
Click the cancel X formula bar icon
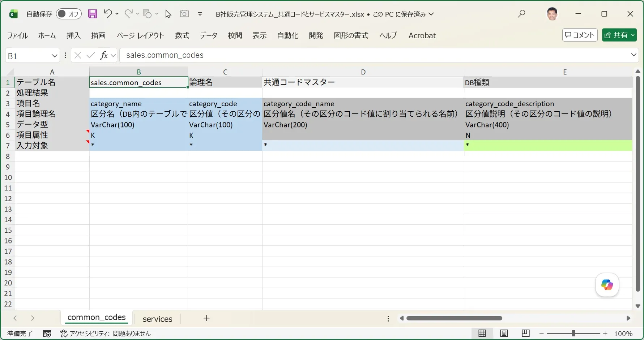(x=77, y=55)
